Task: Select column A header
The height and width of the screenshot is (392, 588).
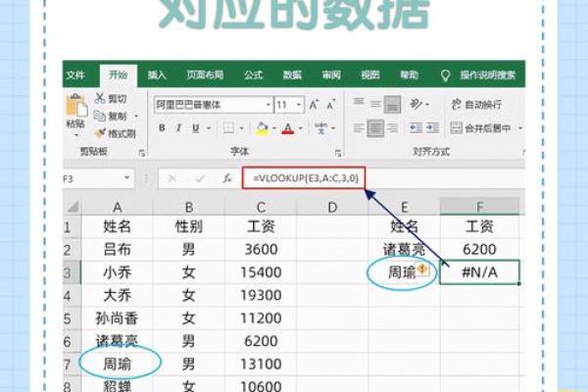Action: pyautogui.click(x=118, y=207)
